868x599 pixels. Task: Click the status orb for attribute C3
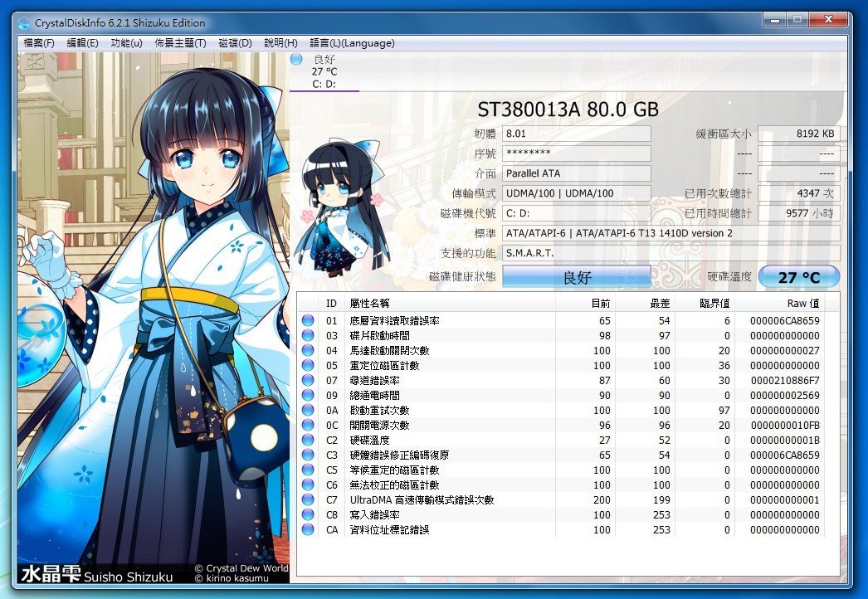(308, 455)
